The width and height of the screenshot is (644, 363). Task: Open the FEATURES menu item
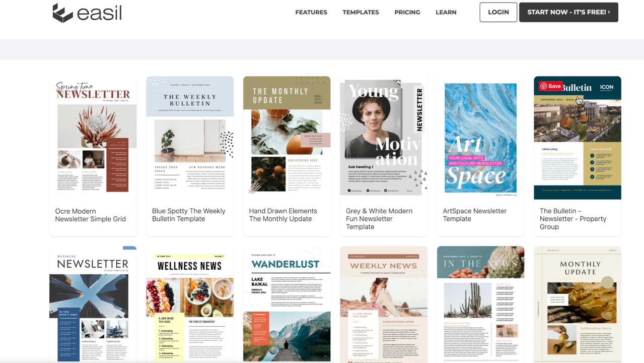click(311, 12)
